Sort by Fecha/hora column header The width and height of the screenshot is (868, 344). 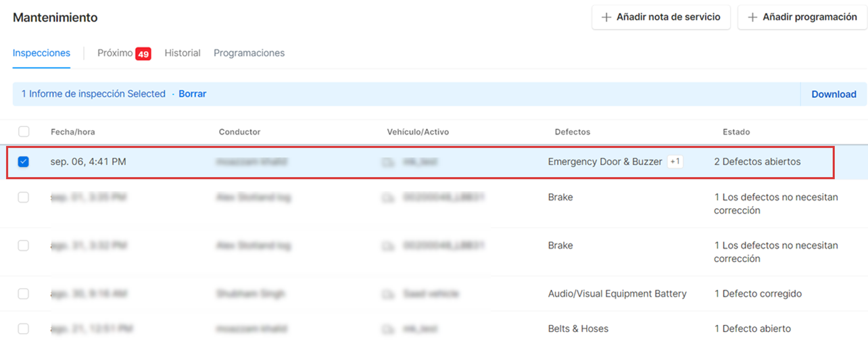[x=73, y=132]
